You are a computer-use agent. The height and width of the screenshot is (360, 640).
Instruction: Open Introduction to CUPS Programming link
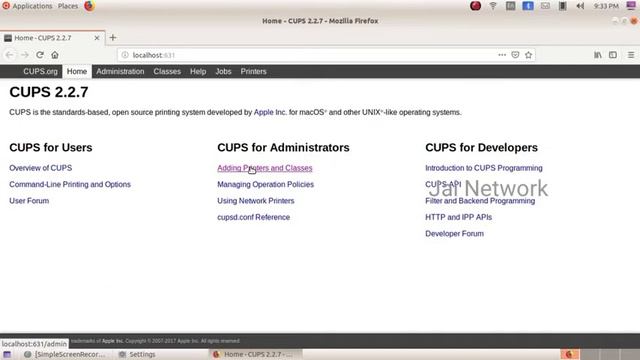(484, 168)
